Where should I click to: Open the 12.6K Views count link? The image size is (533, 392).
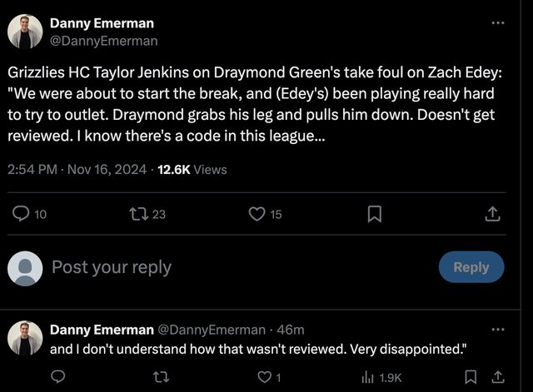[192, 170]
